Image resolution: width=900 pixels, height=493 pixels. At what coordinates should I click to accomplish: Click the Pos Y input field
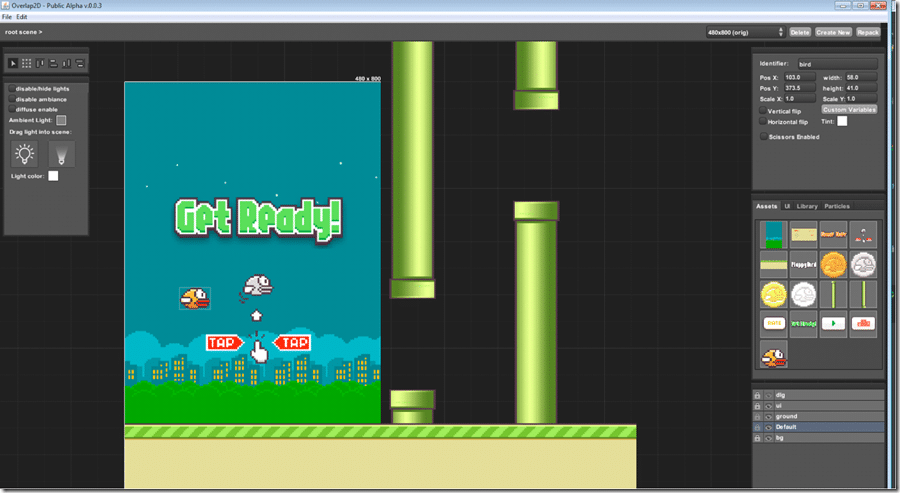tap(799, 88)
